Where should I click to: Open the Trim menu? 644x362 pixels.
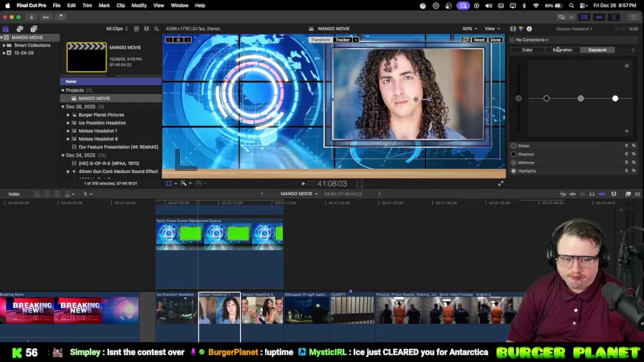pos(87,6)
